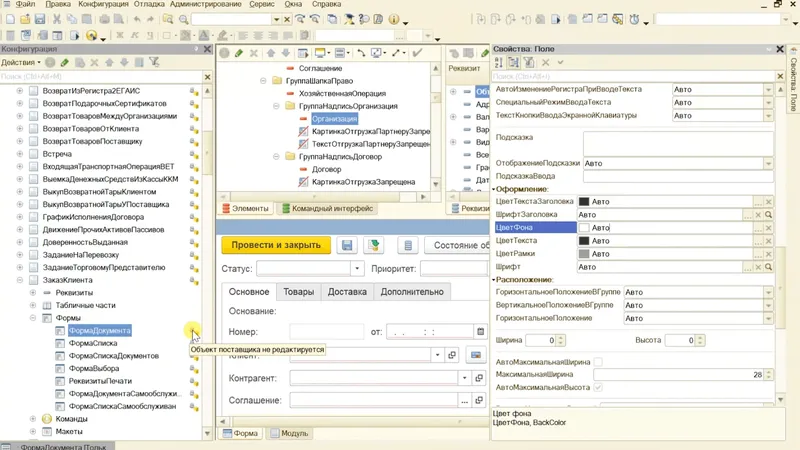Click the pencil edit icon in Configuration panel
This screenshot has height=450, width=800.
65,62
